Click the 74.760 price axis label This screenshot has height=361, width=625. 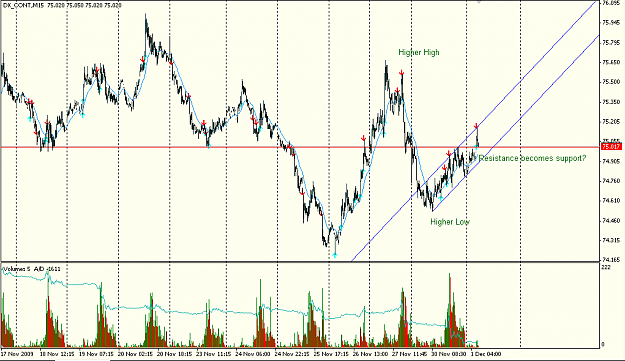point(611,181)
